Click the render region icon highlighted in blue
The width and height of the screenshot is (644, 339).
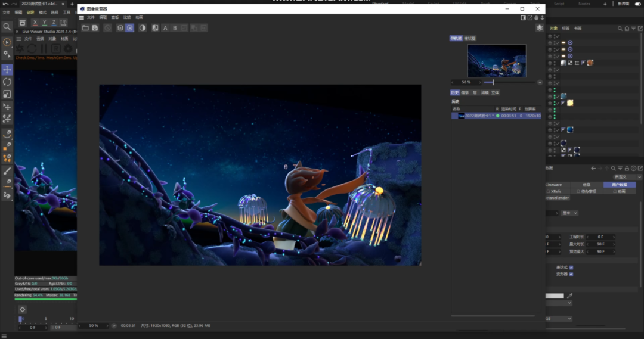pos(130,28)
